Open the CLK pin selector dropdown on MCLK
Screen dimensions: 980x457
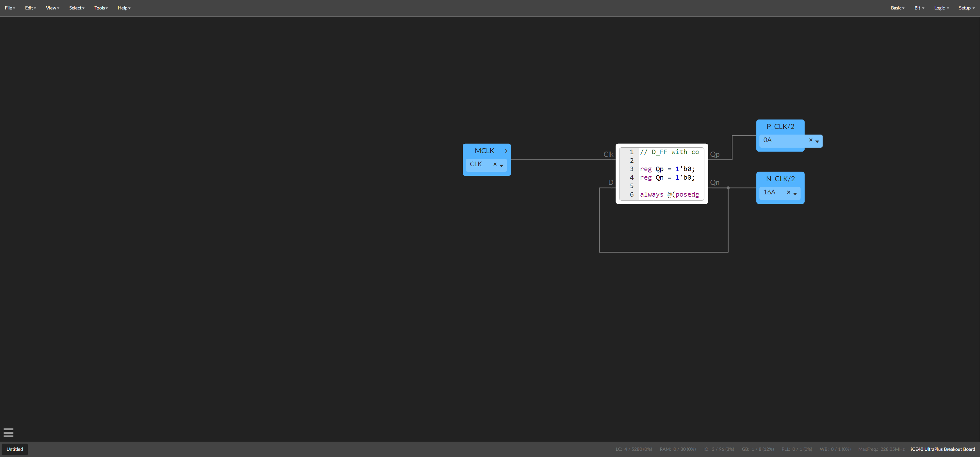pyautogui.click(x=502, y=166)
